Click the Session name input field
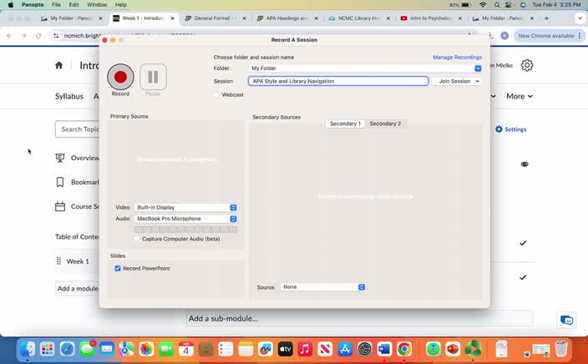 [x=338, y=81]
